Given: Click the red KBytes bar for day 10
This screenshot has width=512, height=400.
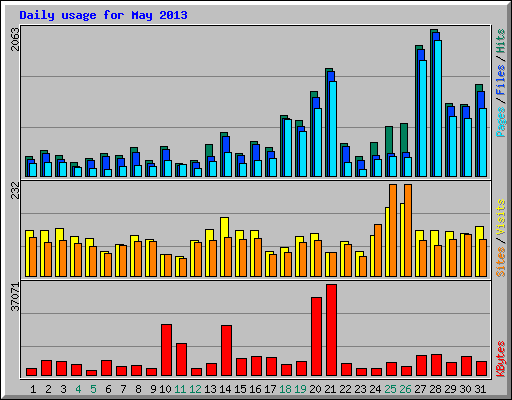Looking at the screenshot, I should click(167, 350).
